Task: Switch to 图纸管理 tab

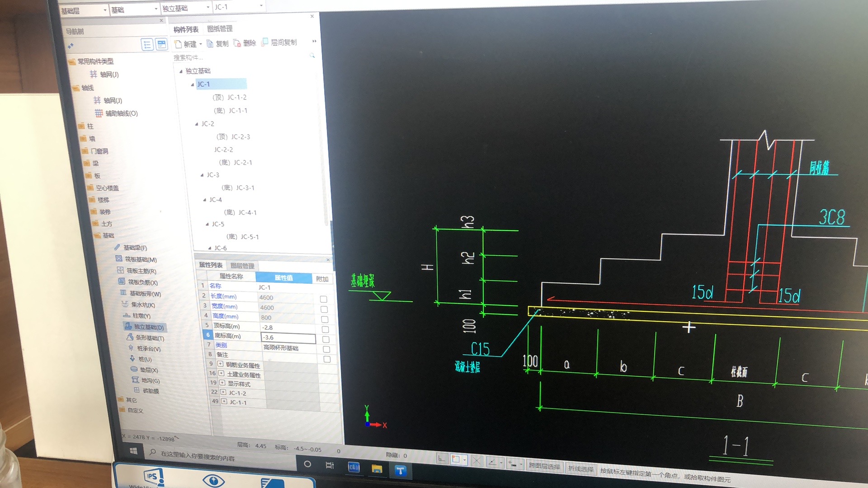Action: pyautogui.click(x=220, y=29)
